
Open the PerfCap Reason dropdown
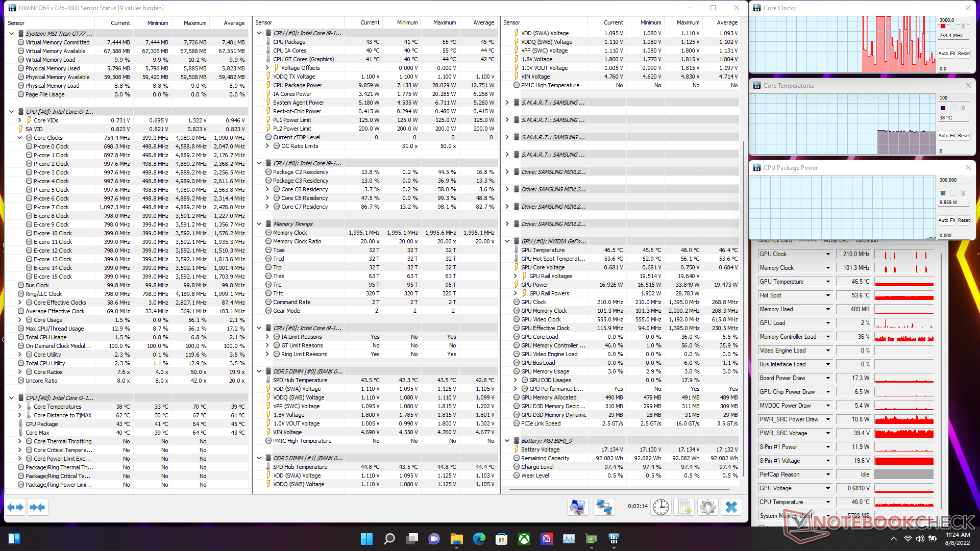click(x=828, y=474)
